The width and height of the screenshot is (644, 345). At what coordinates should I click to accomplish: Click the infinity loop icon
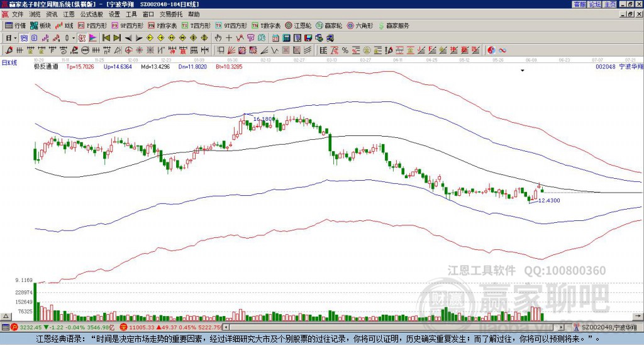click(x=502, y=50)
